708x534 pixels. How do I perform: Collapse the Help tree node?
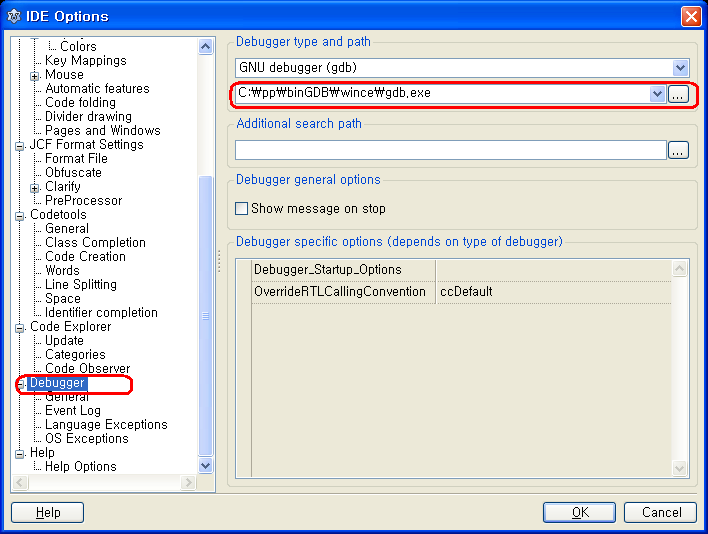click(19, 454)
